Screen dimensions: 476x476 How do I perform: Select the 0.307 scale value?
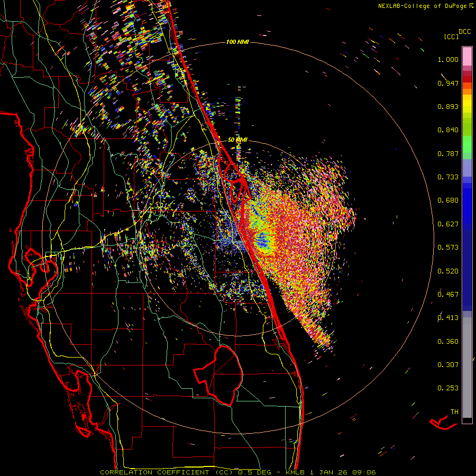click(x=448, y=365)
